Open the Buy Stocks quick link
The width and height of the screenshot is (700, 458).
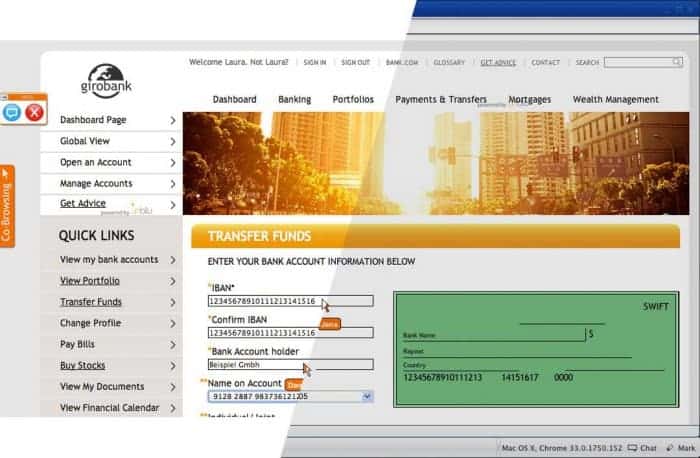pos(83,365)
